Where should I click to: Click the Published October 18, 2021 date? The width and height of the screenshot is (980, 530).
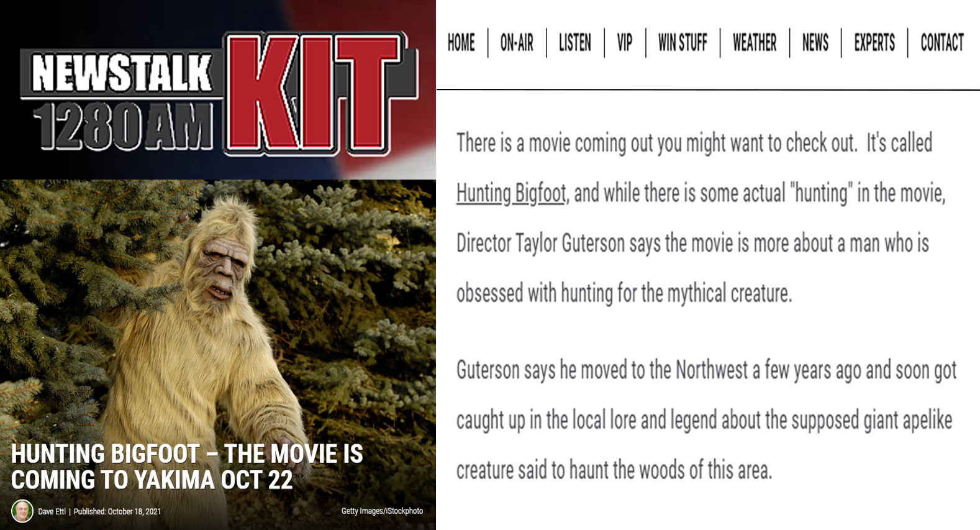tap(117, 511)
